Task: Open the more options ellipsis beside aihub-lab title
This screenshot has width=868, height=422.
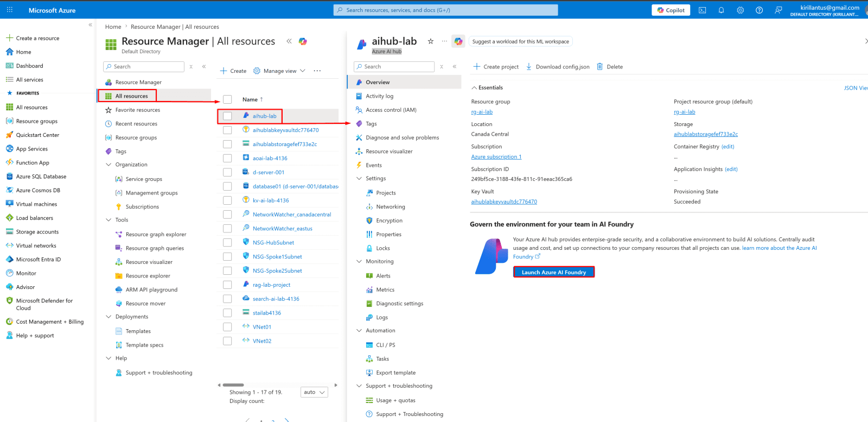Action: tap(444, 41)
